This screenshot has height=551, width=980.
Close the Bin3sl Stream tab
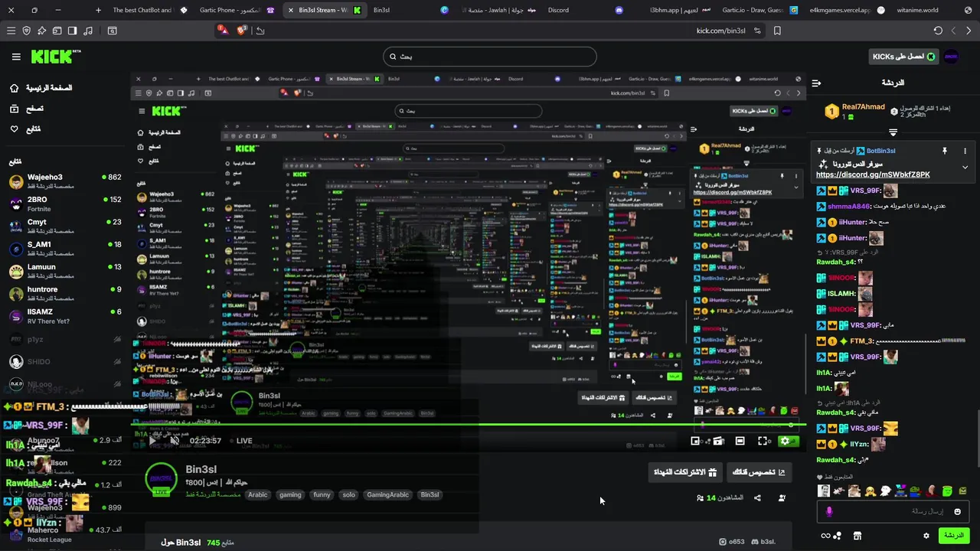pos(290,10)
